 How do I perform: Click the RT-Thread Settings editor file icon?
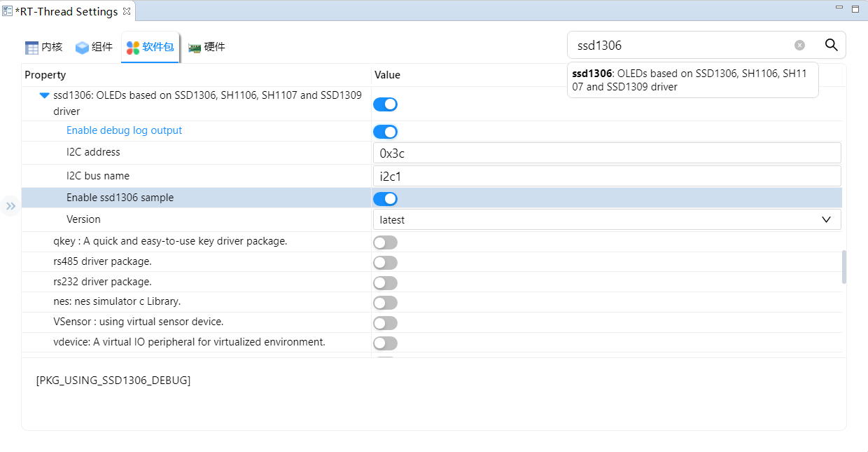[7, 11]
